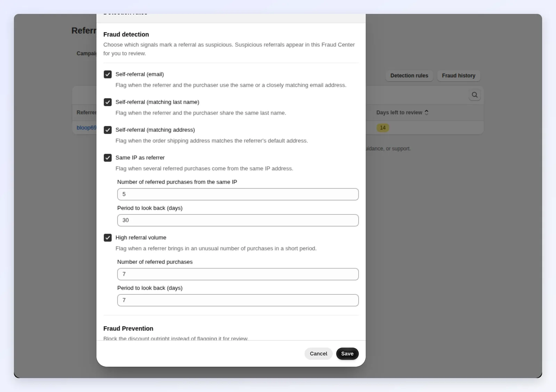The image size is (556, 392).
Task: Click the Self-referral (email) label text
Action: [x=140, y=74]
